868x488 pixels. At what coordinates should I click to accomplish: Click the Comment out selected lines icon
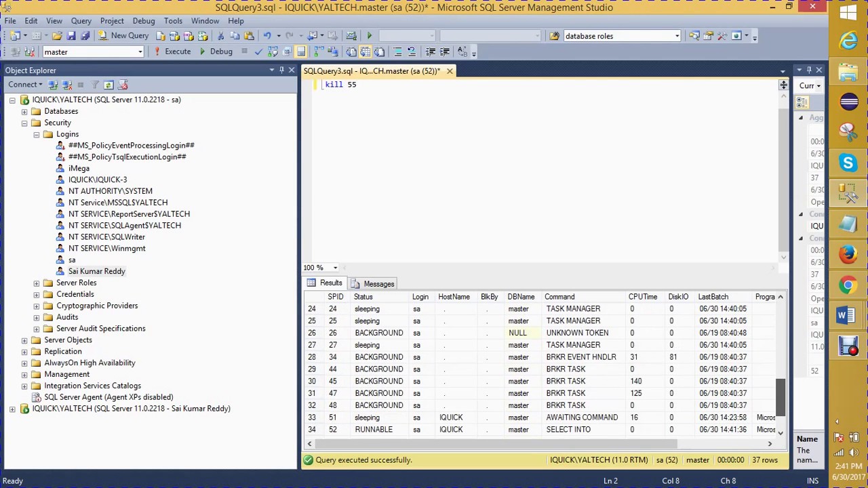(x=397, y=52)
